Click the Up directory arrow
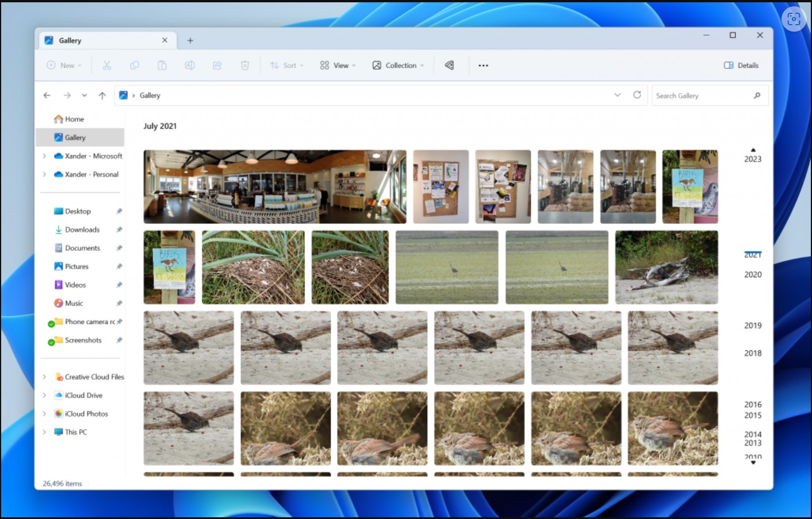Image resolution: width=812 pixels, height=519 pixels. 102,96
